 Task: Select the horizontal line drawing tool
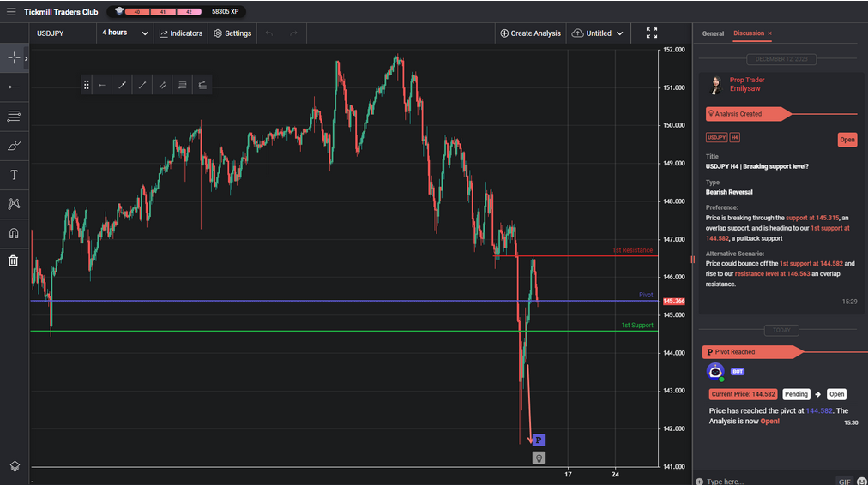tap(14, 87)
